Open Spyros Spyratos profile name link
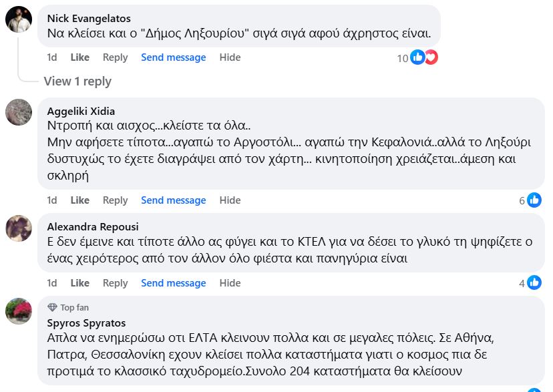The width and height of the screenshot is (553, 392). [86, 323]
